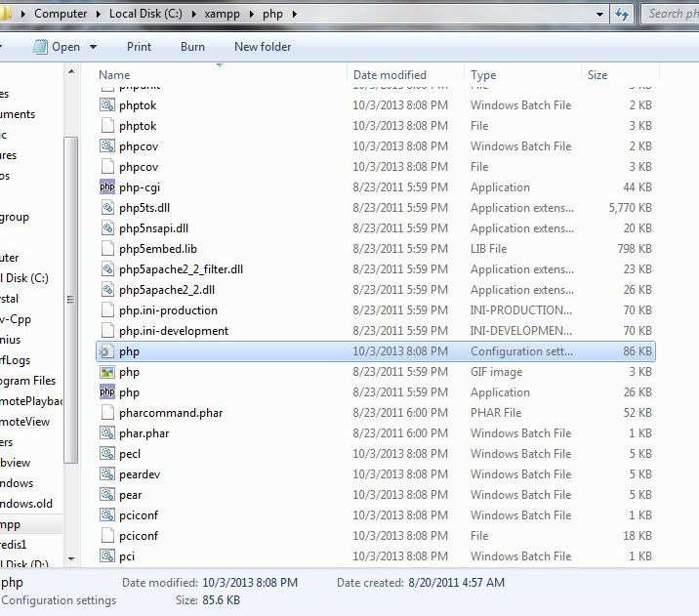Click the LIB File type cell
Screen dimensions: 699x616
[x=488, y=249]
